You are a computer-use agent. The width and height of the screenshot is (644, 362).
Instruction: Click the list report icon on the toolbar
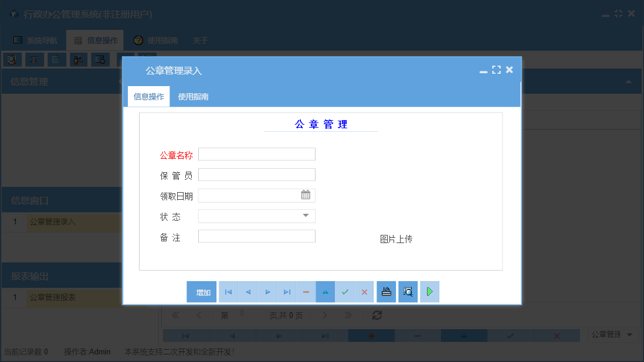pyautogui.click(x=35, y=59)
